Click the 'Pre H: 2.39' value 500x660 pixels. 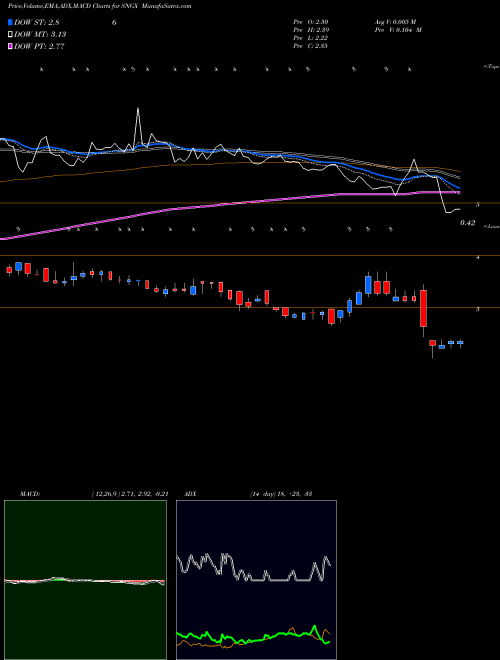coord(311,30)
